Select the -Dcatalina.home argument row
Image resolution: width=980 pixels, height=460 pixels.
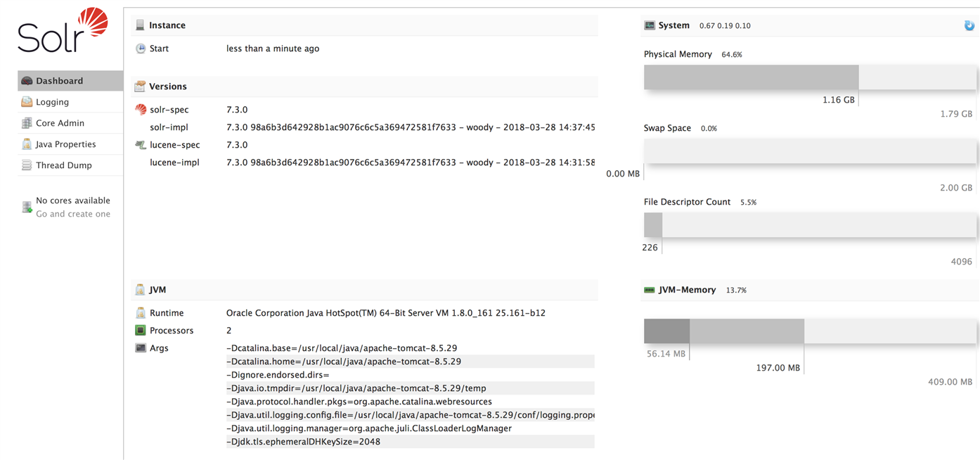[410, 362]
